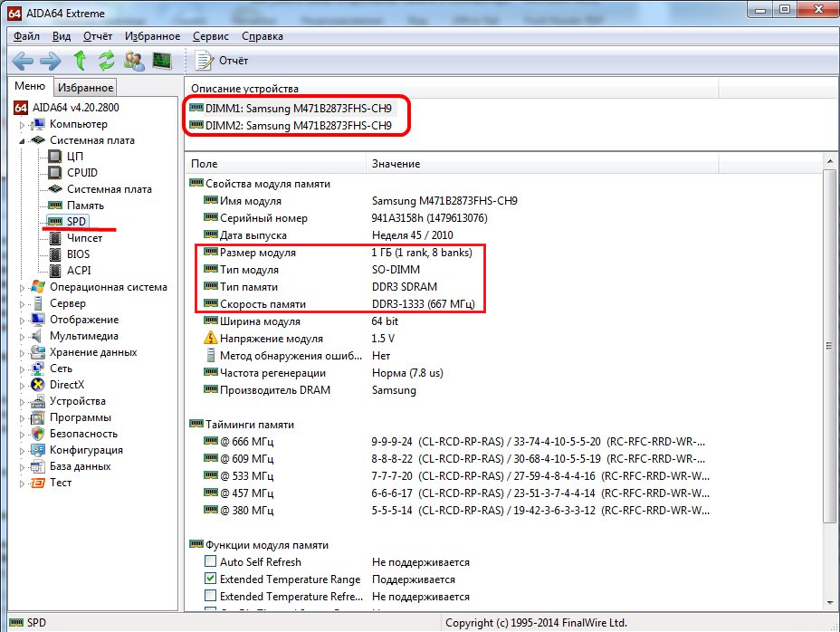Click the monitor graph toolbar icon
Image resolution: width=840 pixels, height=632 pixels.
[x=162, y=61]
